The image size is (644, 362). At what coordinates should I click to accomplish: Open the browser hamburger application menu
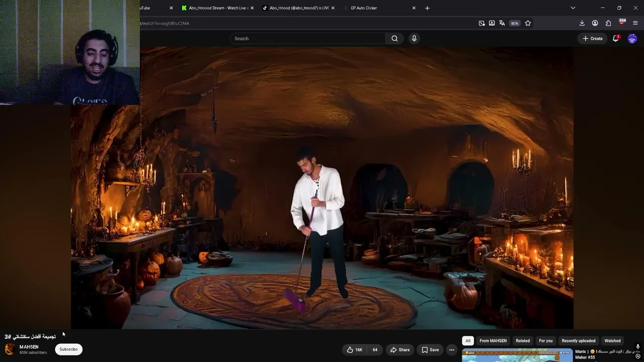tap(635, 23)
